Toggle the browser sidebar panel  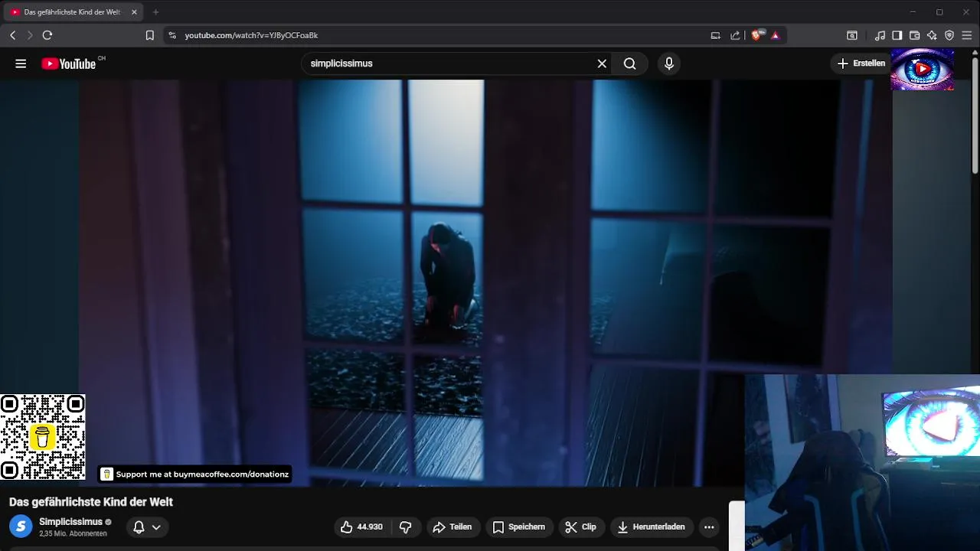tap(897, 35)
